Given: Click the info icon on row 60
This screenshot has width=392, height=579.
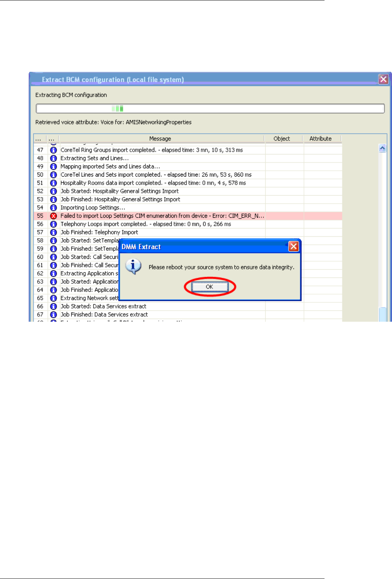Looking at the screenshot, I should [x=54, y=257].
